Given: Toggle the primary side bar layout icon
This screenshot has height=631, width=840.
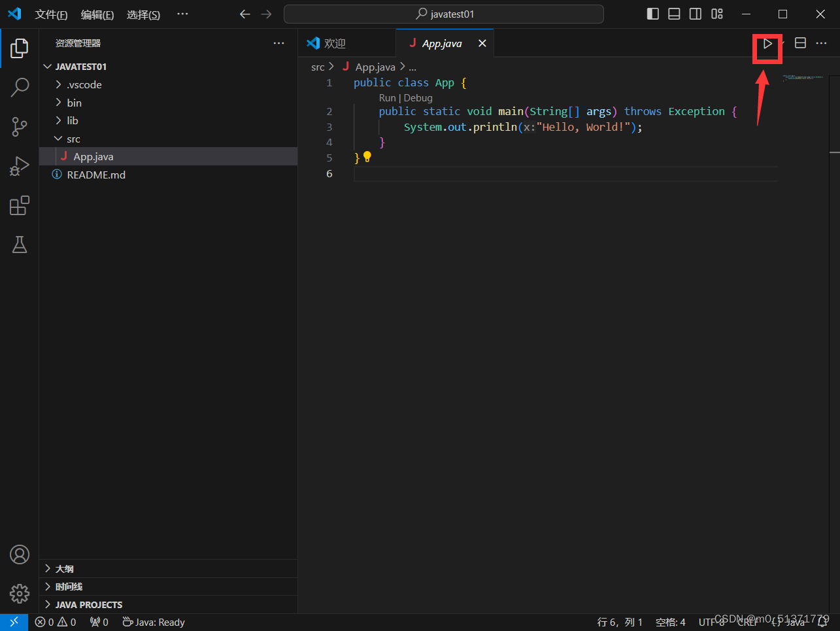Looking at the screenshot, I should coord(652,14).
